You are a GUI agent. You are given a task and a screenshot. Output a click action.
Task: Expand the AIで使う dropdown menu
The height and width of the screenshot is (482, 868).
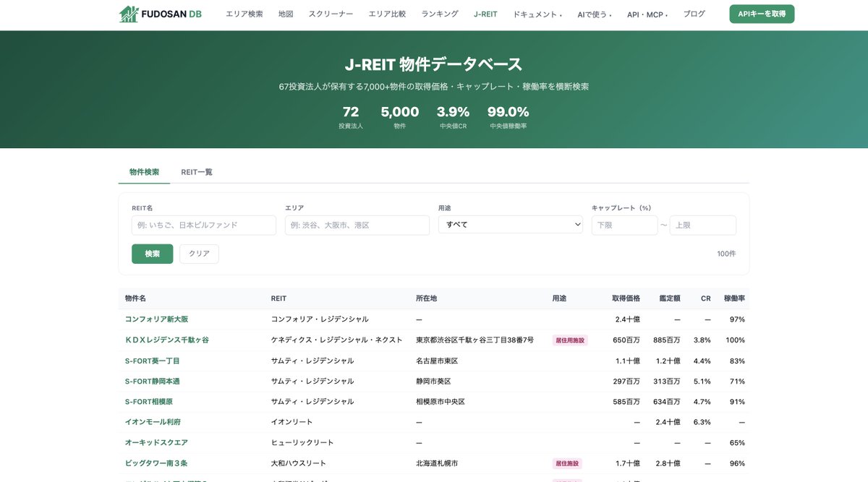tap(595, 14)
